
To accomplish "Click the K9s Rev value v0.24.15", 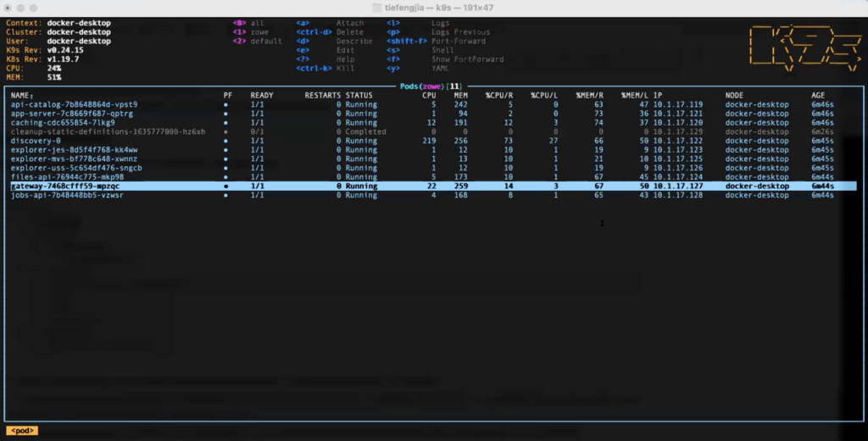I will [65, 50].
